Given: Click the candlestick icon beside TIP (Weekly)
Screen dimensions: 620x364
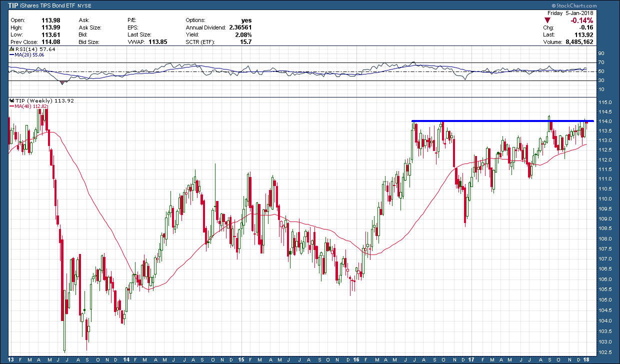Looking at the screenshot, I should point(11,100).
